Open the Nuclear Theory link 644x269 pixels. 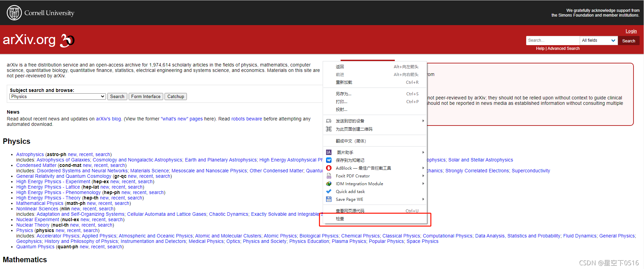[33, 225]
